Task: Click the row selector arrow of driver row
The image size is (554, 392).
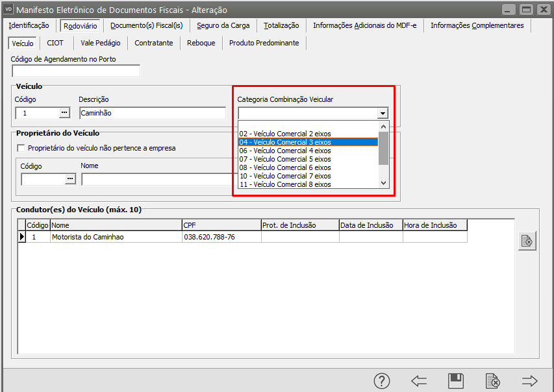Action: coord(22,237)
